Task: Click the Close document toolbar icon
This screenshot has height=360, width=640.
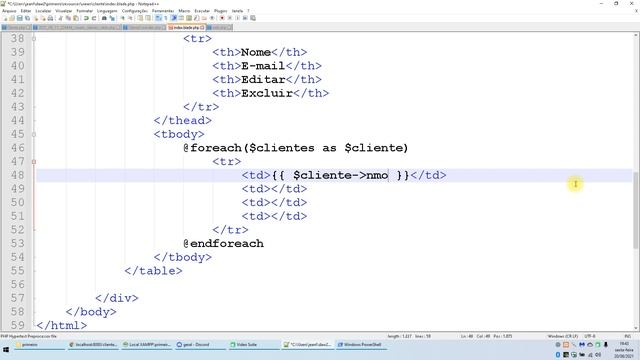Action: [x=36, y=18]
